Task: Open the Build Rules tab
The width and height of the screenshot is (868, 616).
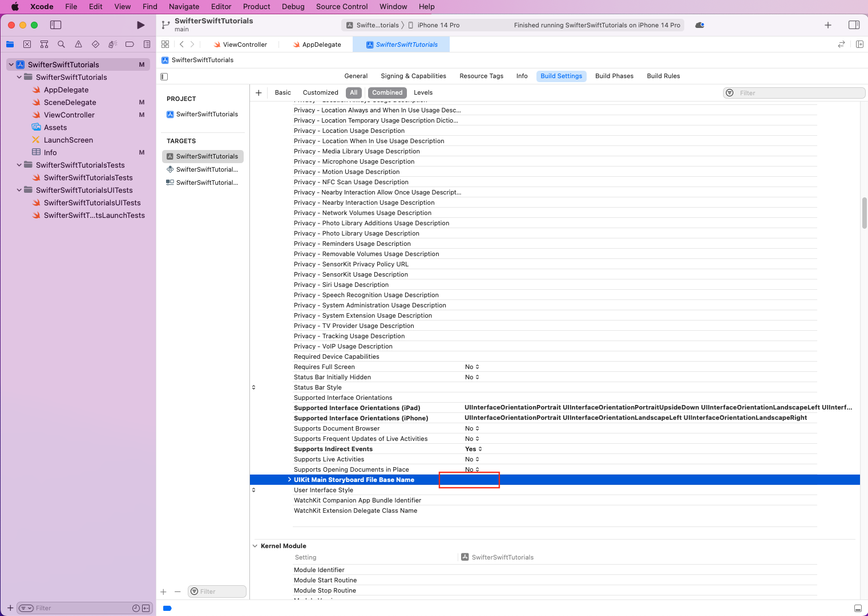Action: (663, 76)
